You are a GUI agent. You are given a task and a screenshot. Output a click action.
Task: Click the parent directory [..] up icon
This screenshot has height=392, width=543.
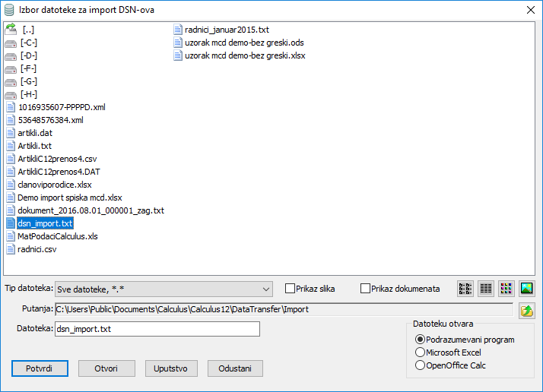click(x=11, y=30)
